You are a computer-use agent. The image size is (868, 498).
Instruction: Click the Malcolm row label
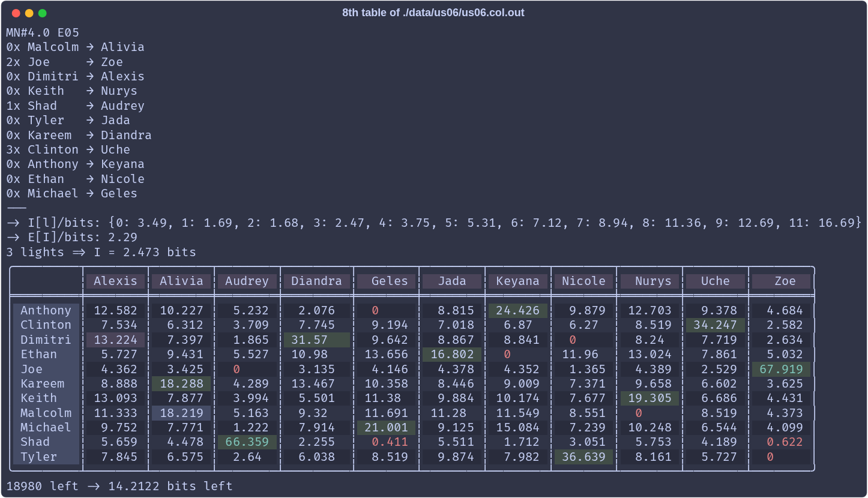point(46,413)
